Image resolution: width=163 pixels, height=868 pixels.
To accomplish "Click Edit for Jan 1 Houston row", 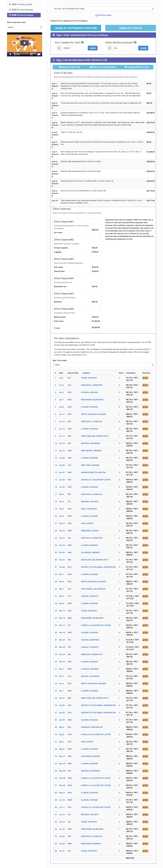I will click(145, 378).
